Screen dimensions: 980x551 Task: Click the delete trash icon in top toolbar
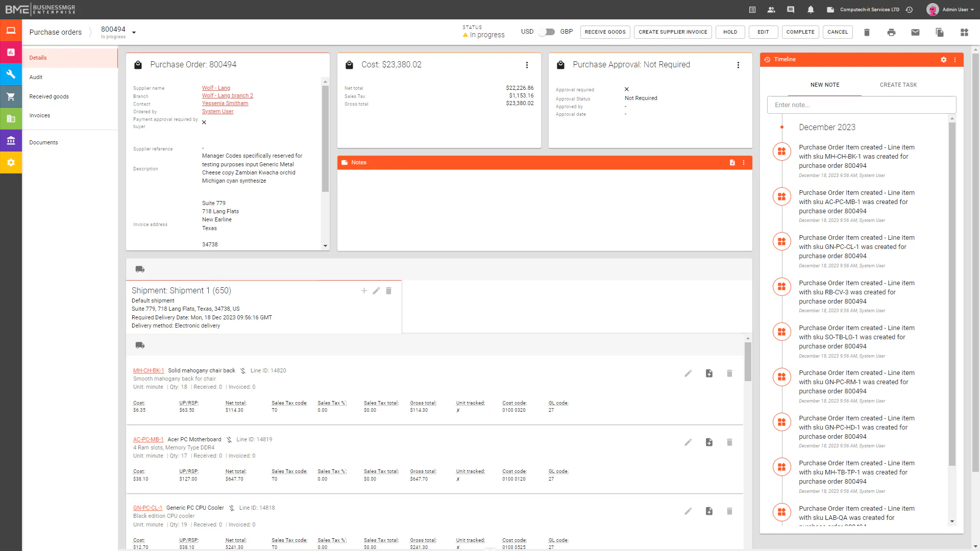[867, 32]
